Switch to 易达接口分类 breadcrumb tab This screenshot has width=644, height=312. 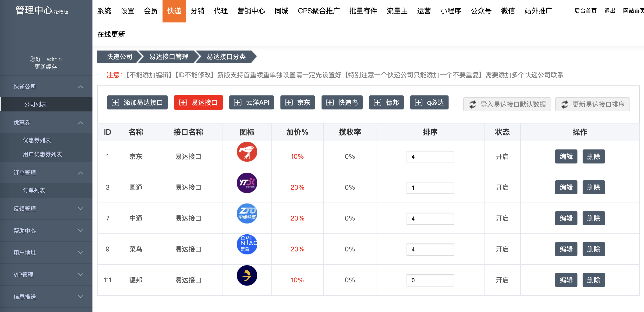coord(226,57)
